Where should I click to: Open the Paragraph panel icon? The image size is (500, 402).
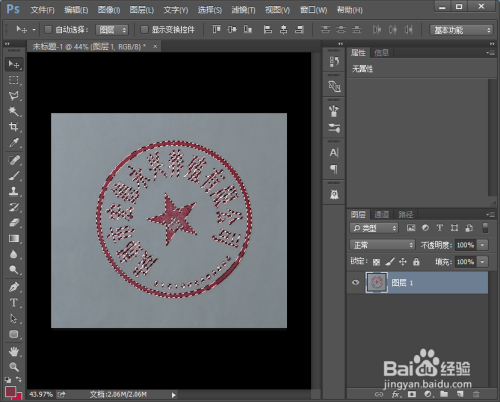pyautogui.click(x=334, y=169)
